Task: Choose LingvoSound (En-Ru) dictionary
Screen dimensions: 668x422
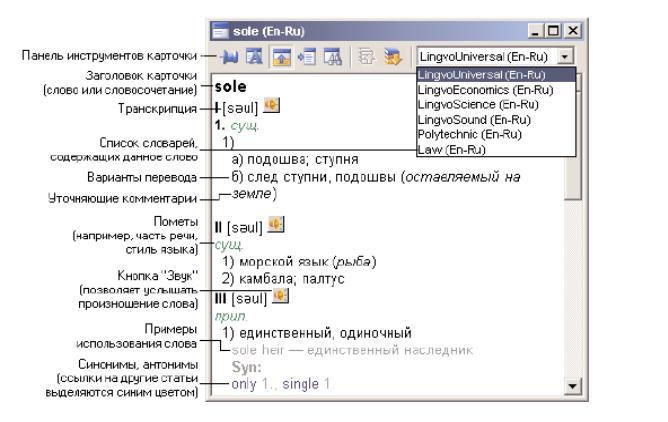Action: pos(474,120)
